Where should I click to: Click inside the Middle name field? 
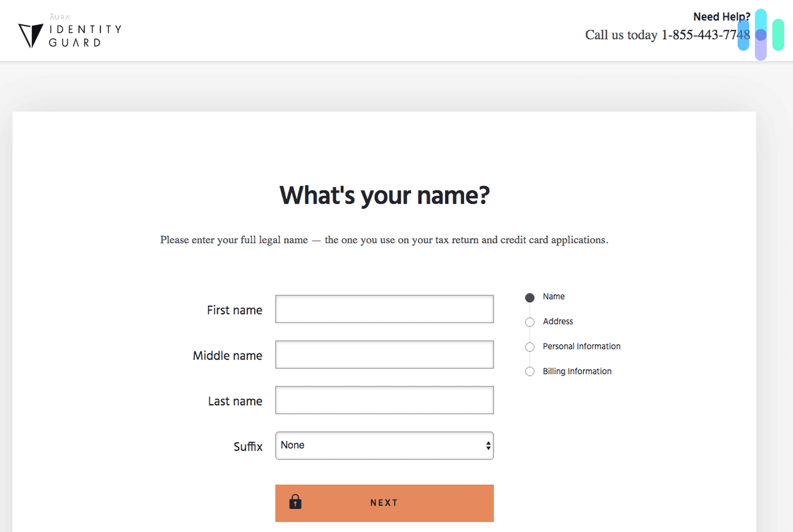click(384, 355)
